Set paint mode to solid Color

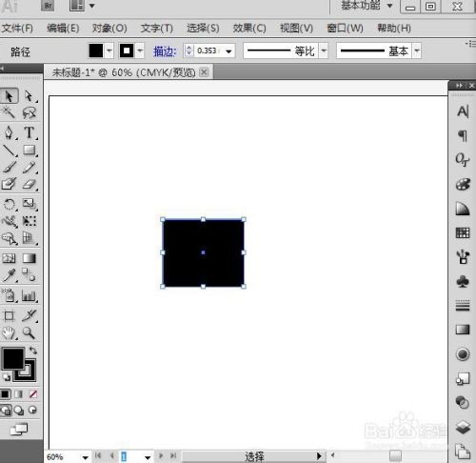(x=6, y=394)
